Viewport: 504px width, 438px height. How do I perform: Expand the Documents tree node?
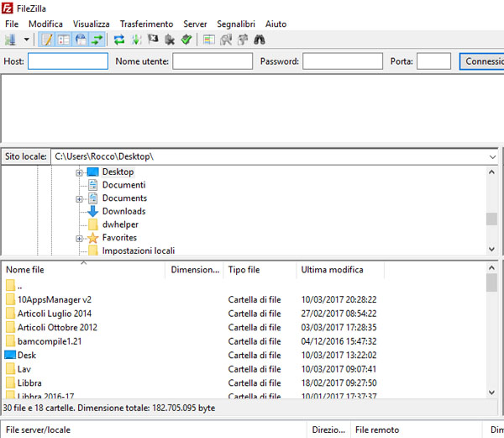[x=79, y=199]
